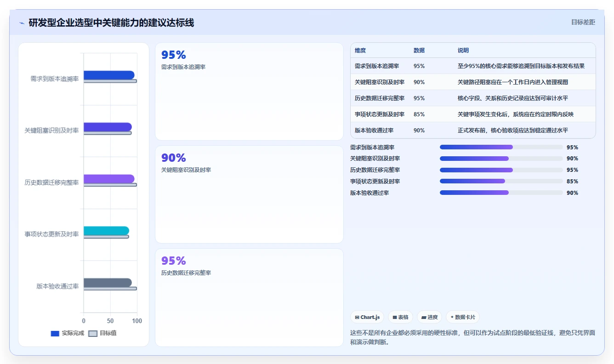Toggle the 实际完成 legend item
Screen dimensions: 614x364
[x=68, y=333]
